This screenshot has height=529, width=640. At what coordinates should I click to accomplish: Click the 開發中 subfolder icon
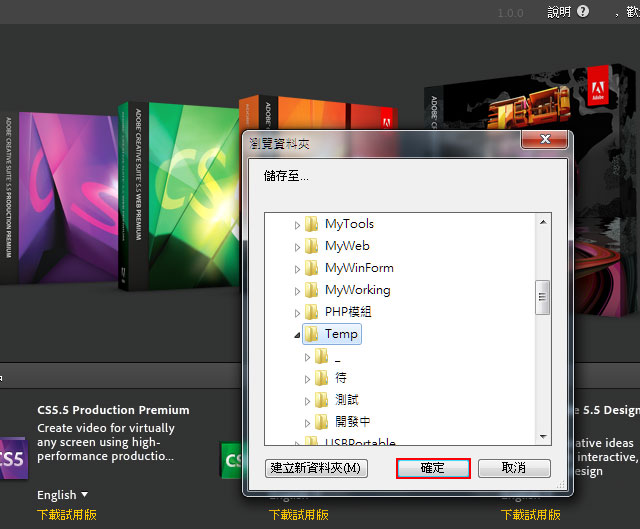(x=322, y=422)
